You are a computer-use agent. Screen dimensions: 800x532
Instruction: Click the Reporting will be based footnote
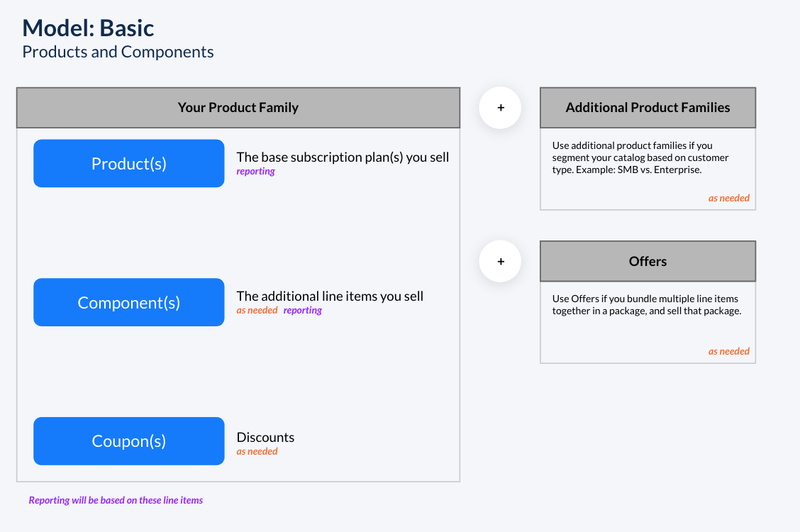pos(116,501)
